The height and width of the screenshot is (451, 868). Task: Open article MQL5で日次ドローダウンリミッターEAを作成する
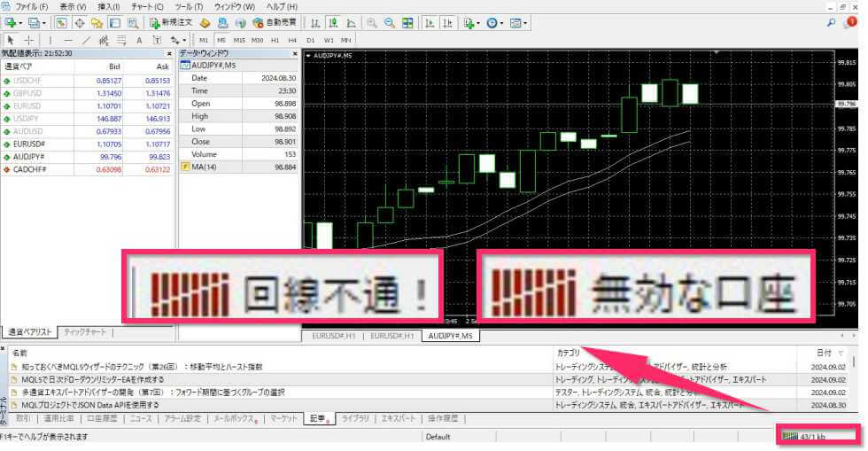[x=93, y=379]
